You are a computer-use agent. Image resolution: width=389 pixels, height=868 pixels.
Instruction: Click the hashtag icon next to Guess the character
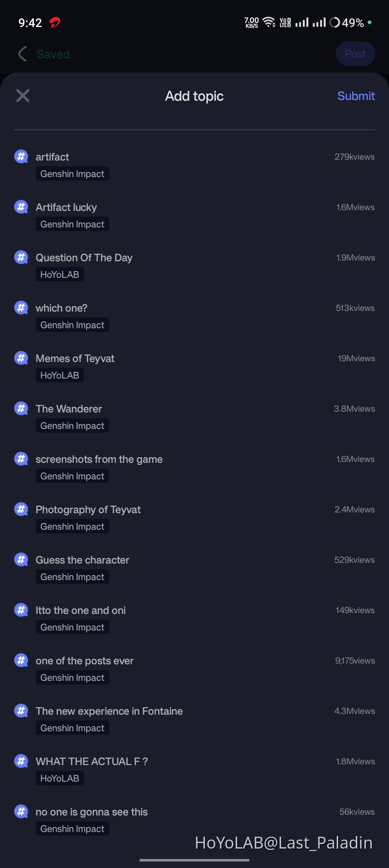pos(21,559)
